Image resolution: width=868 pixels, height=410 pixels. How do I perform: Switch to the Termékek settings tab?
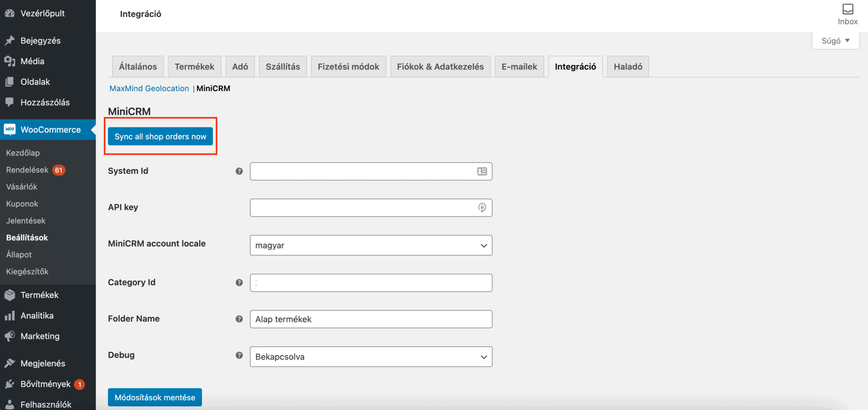click(x=194, y=67)
